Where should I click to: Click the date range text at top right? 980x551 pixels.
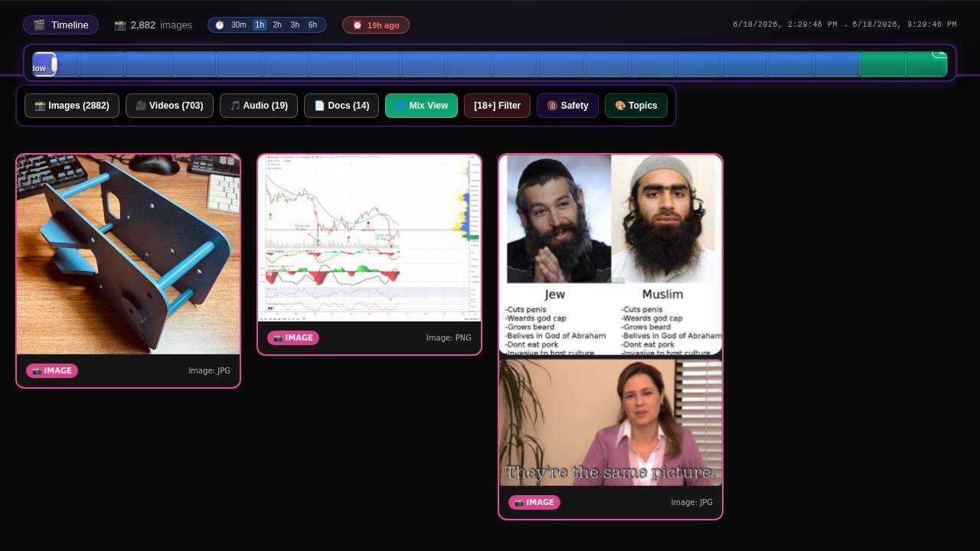[844, 24]
